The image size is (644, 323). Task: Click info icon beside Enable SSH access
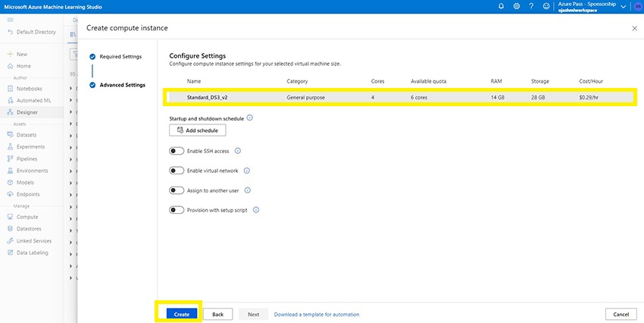click(237, 151)
